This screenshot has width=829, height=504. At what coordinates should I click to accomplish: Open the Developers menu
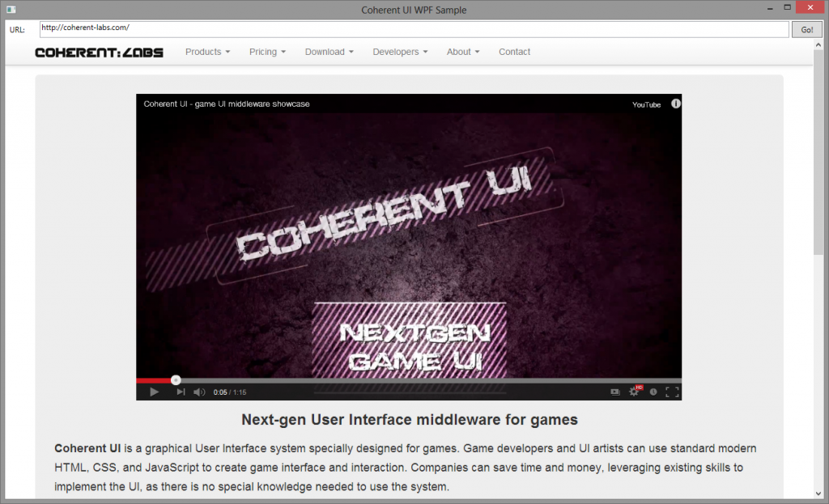(x=400, y=52)
